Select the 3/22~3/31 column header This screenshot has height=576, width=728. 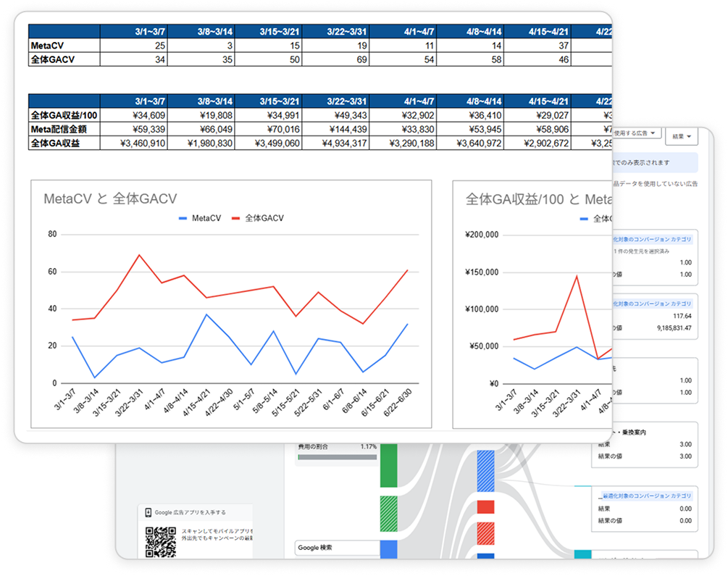tap(348, 31)
